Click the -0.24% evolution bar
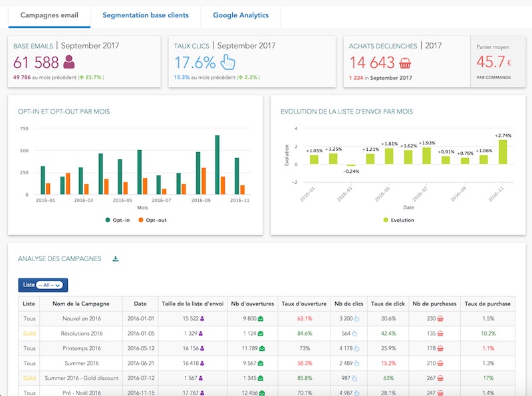 pos(351,165)
